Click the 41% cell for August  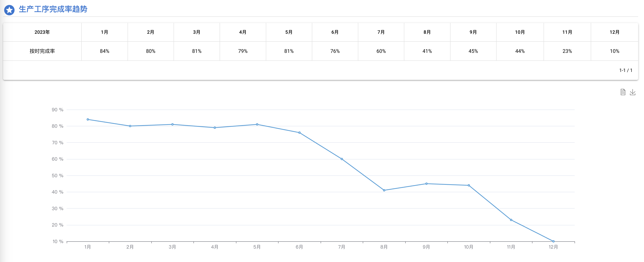(x=427, y=51)
